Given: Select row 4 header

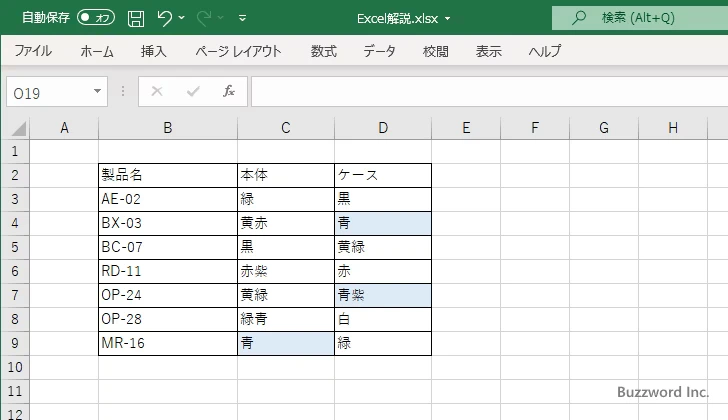Looking at the screenshot, I should click(x=15, y=223).
